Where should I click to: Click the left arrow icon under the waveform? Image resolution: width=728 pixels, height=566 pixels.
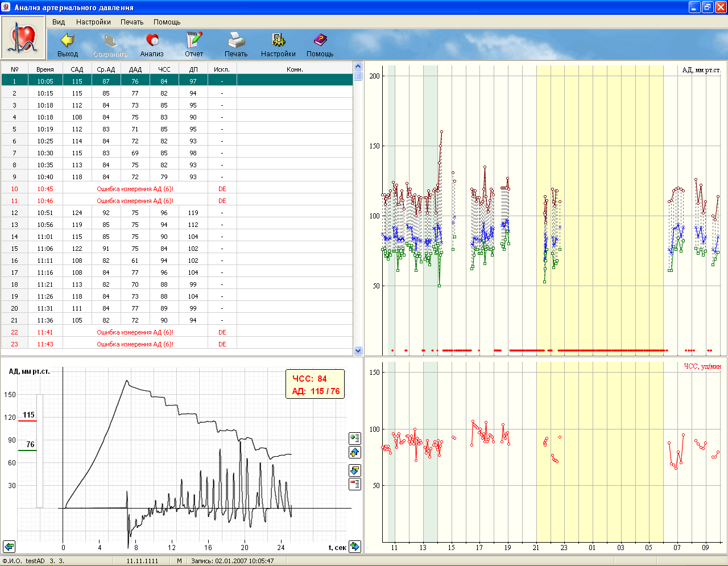pos(9,547)
